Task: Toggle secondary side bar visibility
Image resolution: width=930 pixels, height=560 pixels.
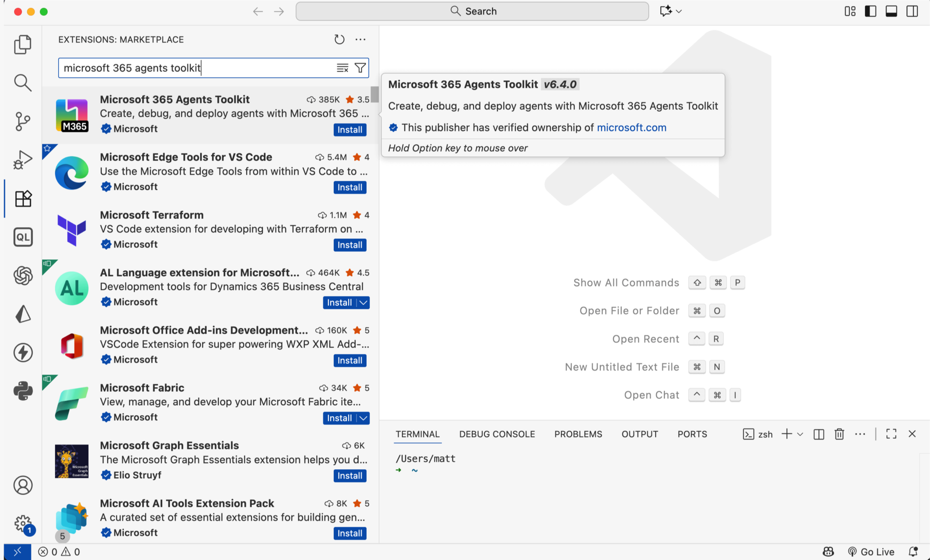Action: point(912,11)
